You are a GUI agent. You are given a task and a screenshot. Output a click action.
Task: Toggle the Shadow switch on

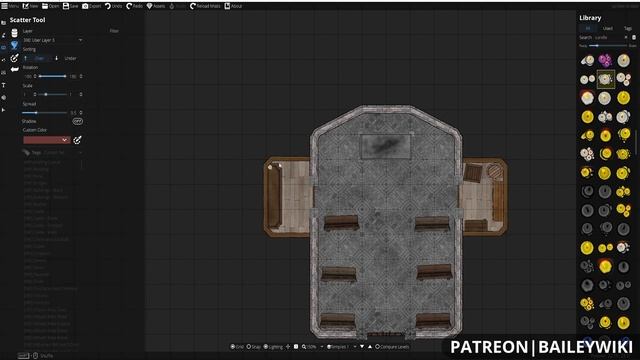click(x=78, y=121)
